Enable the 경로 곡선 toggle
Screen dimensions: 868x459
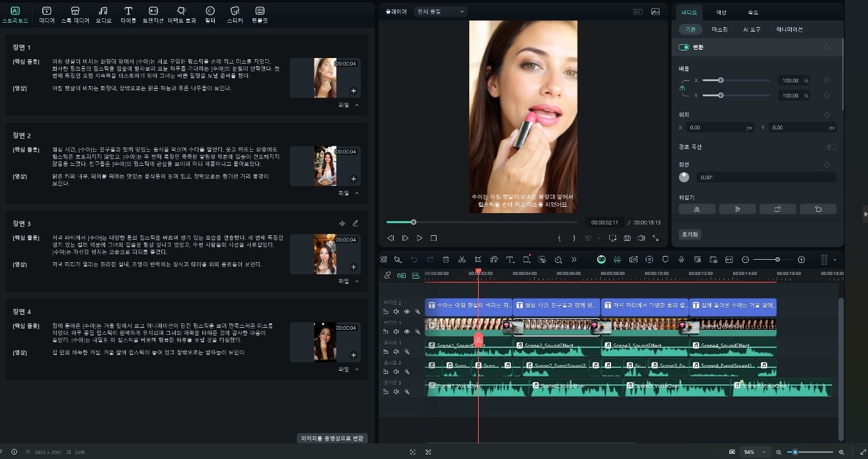coord(831,147)
